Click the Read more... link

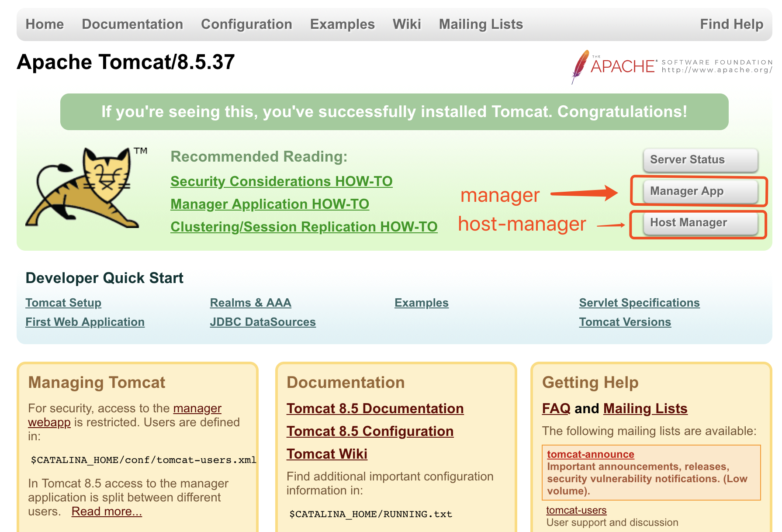pos(107,511)
